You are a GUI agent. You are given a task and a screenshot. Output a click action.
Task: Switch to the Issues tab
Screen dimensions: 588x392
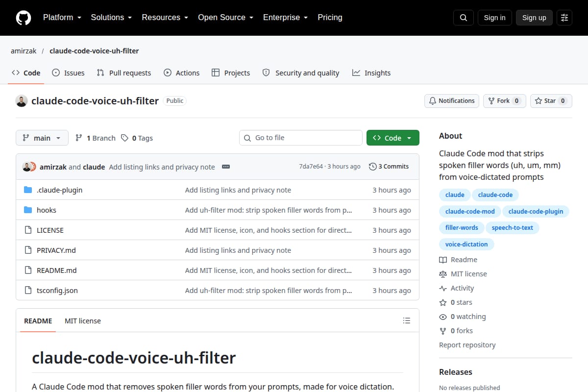68,73
